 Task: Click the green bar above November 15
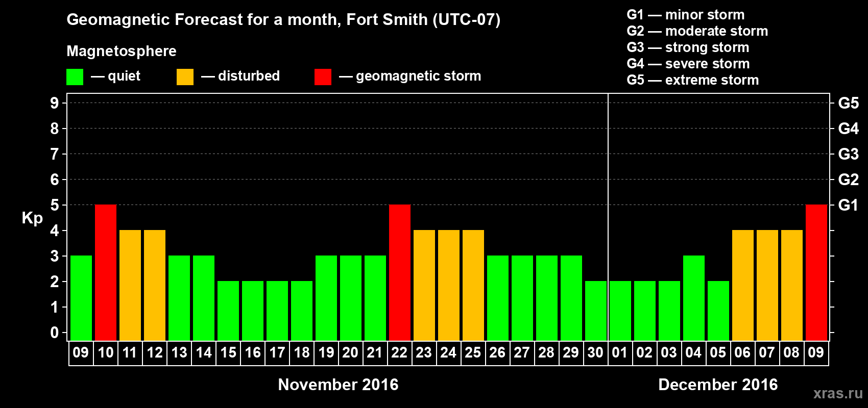coord(228,311)
